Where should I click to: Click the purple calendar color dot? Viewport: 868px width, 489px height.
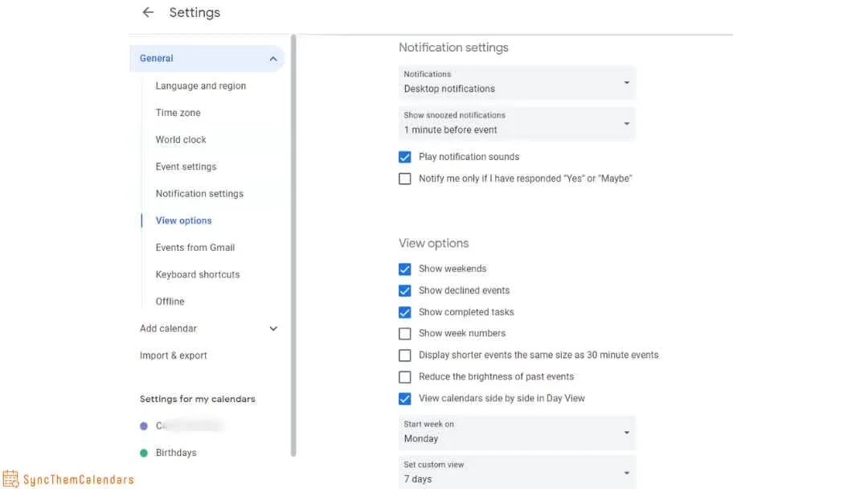[x=144, y=426]
